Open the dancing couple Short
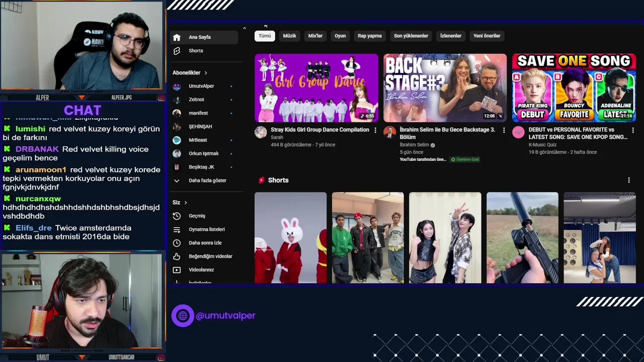Screen dimensions: 644x362 [445, 238]
